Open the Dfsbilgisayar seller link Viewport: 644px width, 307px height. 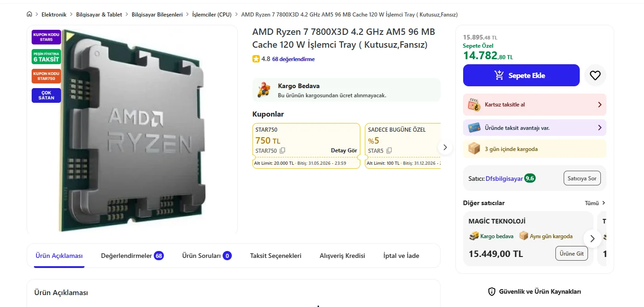pyautogui.click(x=504, y=179)
